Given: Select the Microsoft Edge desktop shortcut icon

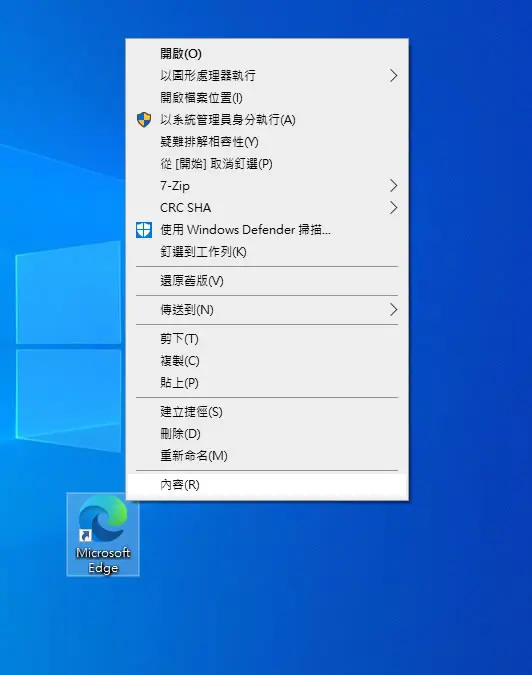Looking at the screenshot, I should (103, 534).
